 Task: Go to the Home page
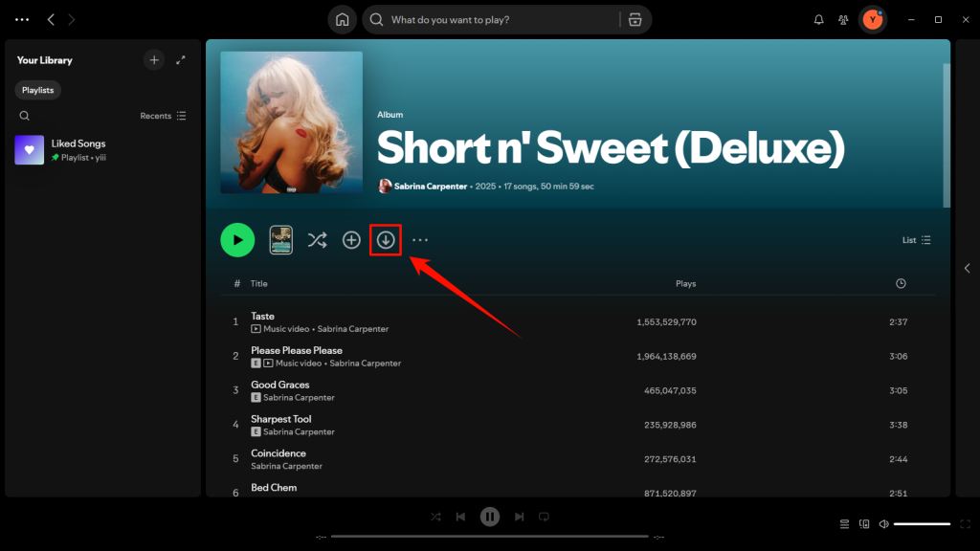pos(343,19)
